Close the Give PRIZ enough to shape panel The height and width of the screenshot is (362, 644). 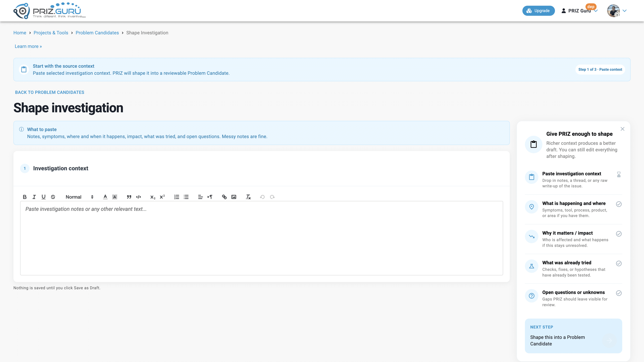622,129
